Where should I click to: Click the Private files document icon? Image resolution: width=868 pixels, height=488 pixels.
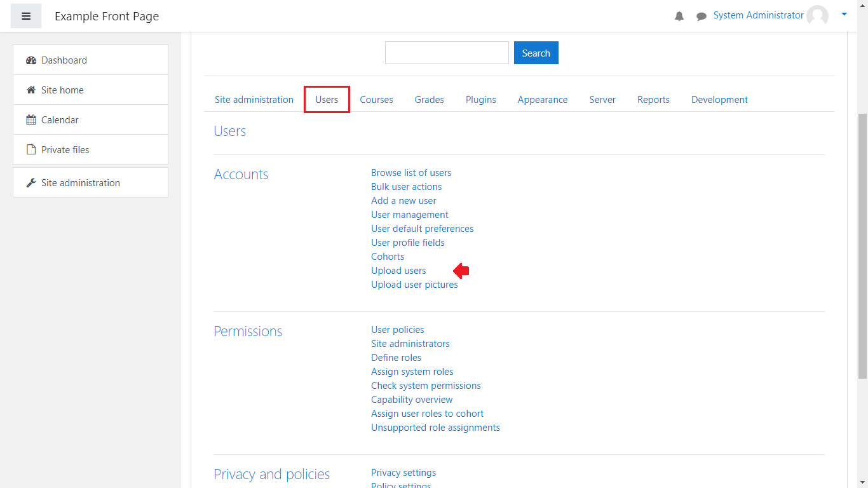tap(31, 150)
